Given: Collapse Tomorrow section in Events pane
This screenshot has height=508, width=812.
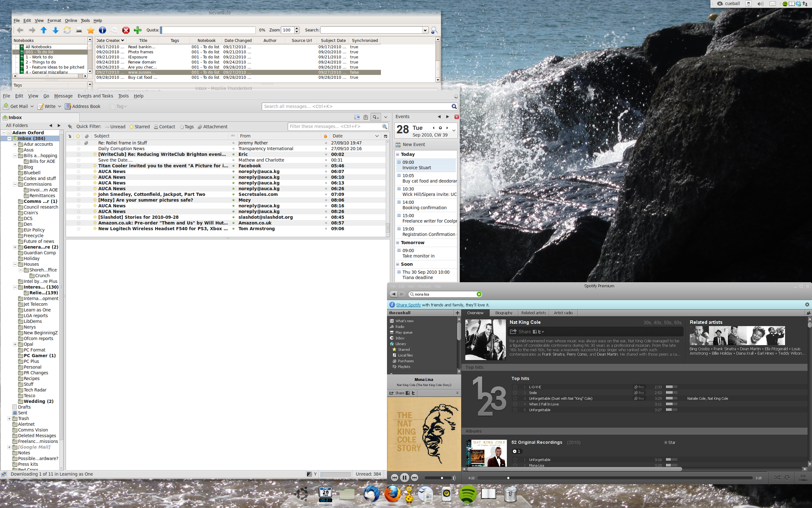Looking at the screenshot, I should (x=398, y=243).
